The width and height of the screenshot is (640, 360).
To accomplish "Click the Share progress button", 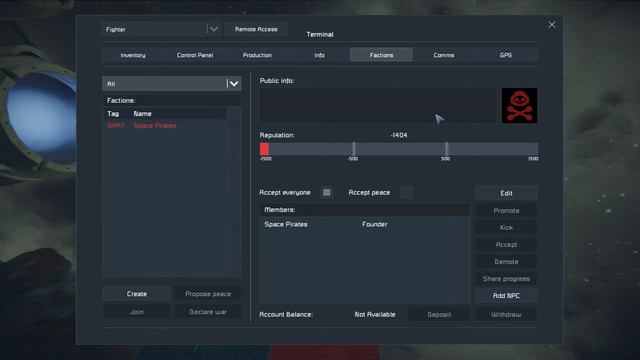I will (506, 279).
